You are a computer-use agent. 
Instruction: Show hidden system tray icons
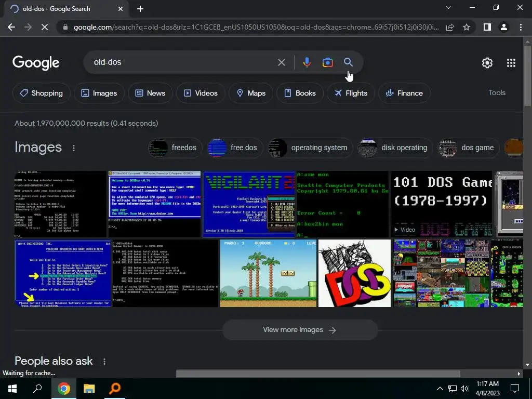[x=440, y=389]
